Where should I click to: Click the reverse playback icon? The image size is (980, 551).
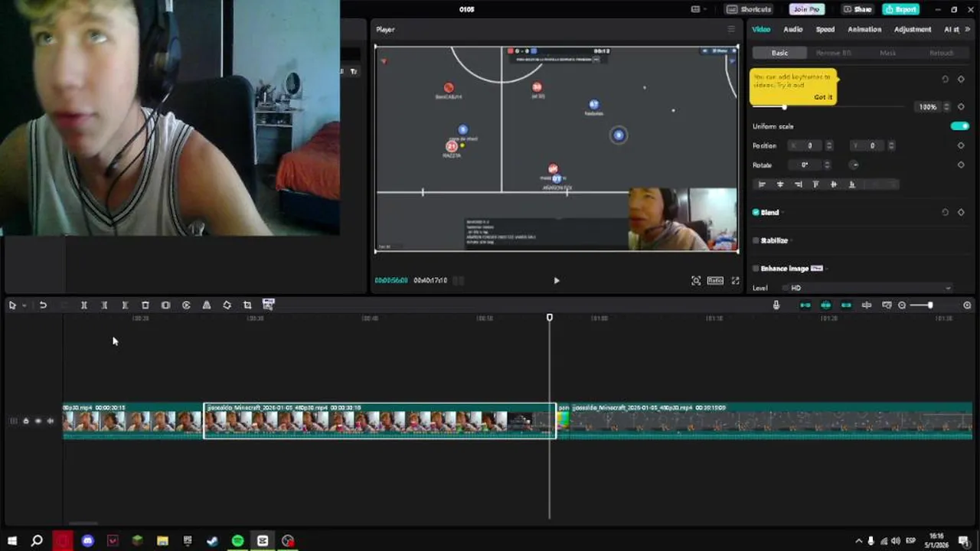(186, 305)
